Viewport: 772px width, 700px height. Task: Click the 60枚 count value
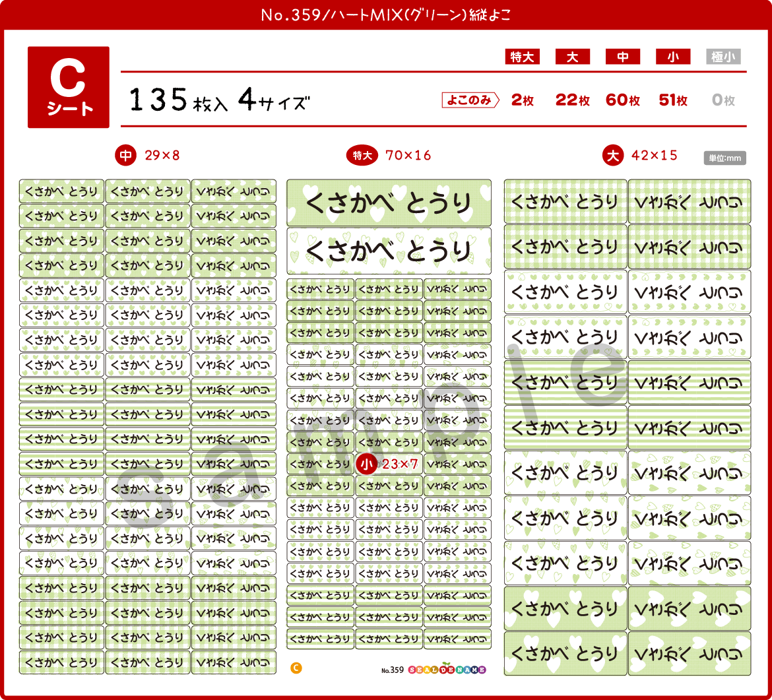(x=623, y=100)
